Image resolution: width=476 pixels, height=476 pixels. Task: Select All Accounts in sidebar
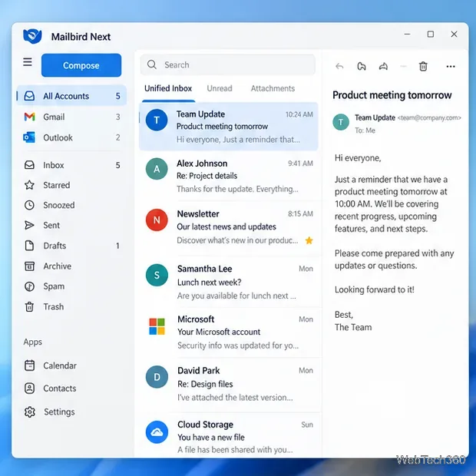[x=71, y=96]
